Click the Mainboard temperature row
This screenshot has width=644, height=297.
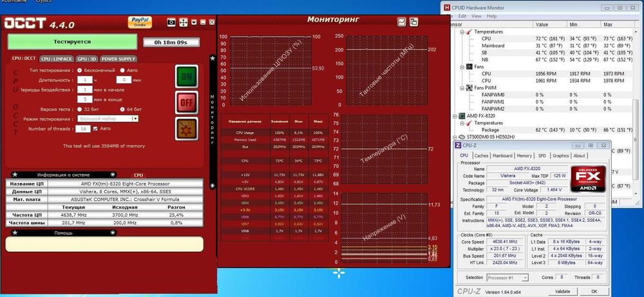pos(546,46)
